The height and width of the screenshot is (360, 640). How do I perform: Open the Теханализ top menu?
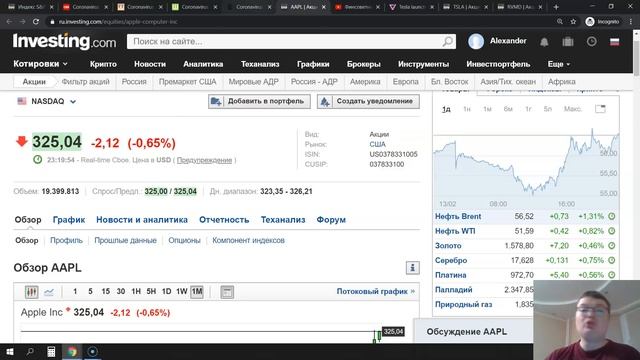[260, 64]
